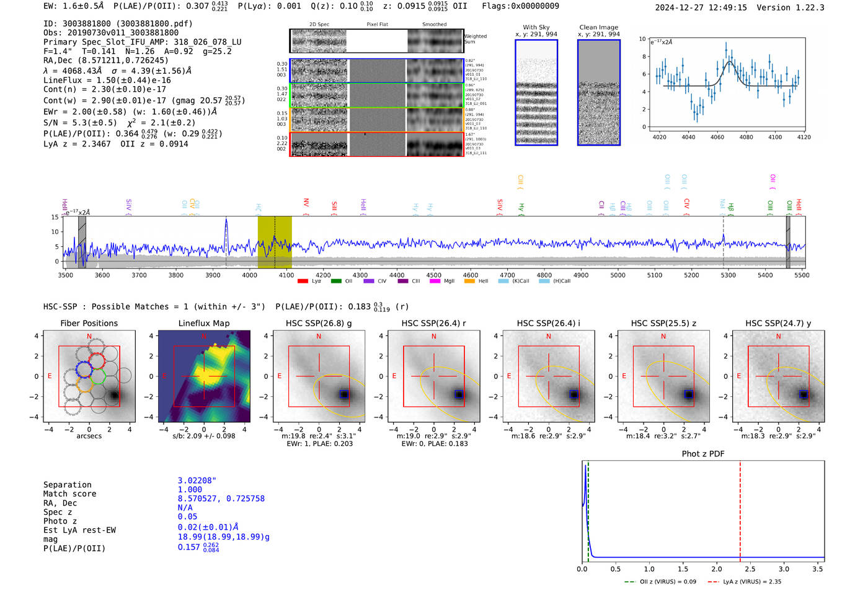The width and height of the screenshot is (868, 591).
Task: Click the blue-bordered 2D fiber spectrum row
Action: (x=377, y=71)
